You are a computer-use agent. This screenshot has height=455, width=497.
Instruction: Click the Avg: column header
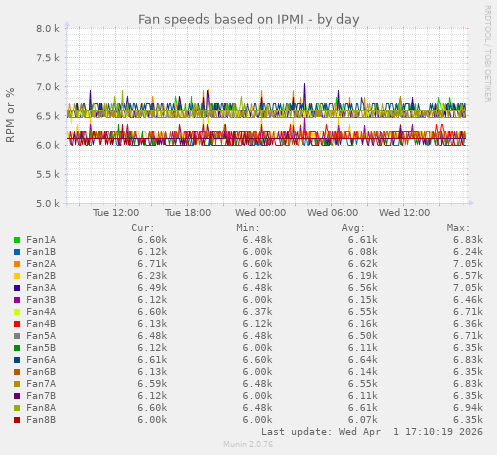353,228
